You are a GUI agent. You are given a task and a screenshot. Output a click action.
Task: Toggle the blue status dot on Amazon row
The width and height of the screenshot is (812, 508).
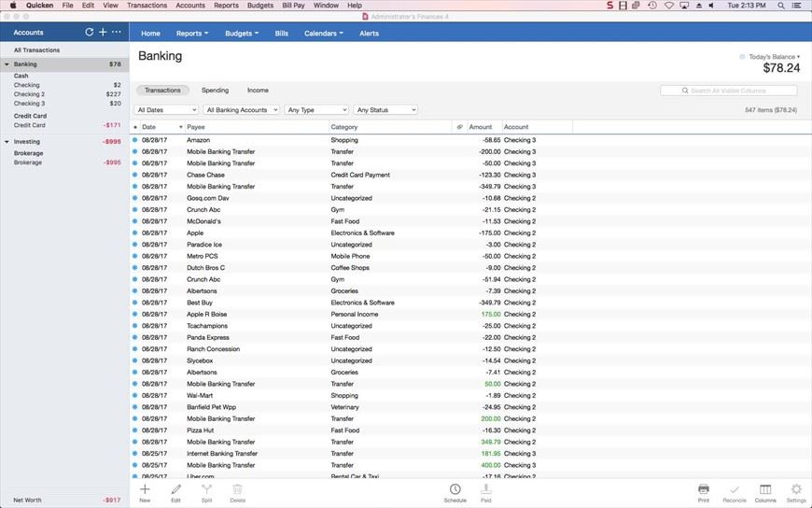click(134, 140)
